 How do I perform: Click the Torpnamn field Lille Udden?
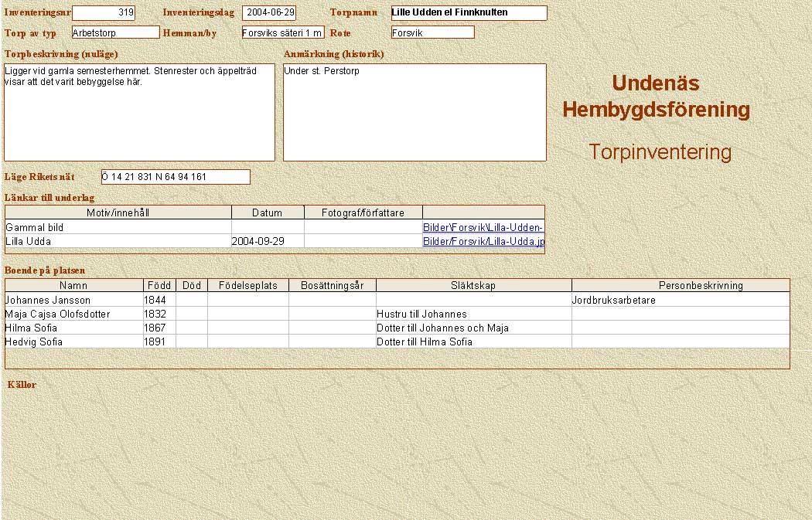point(469,13)
